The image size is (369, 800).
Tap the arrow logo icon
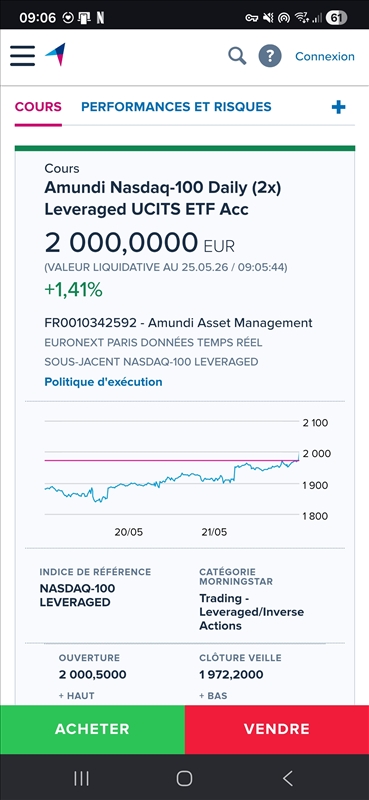coord(56,55)
